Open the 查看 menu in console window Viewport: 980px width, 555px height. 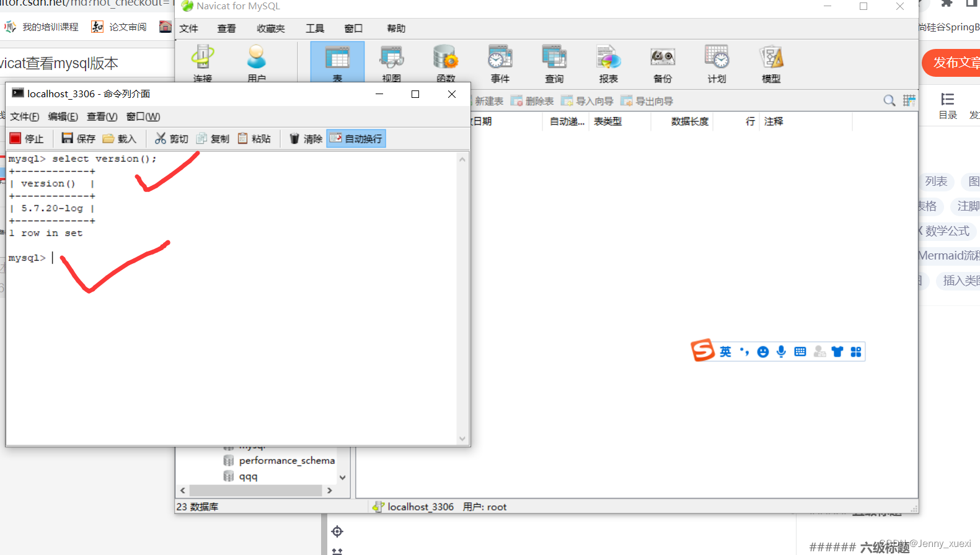[102, 116]
